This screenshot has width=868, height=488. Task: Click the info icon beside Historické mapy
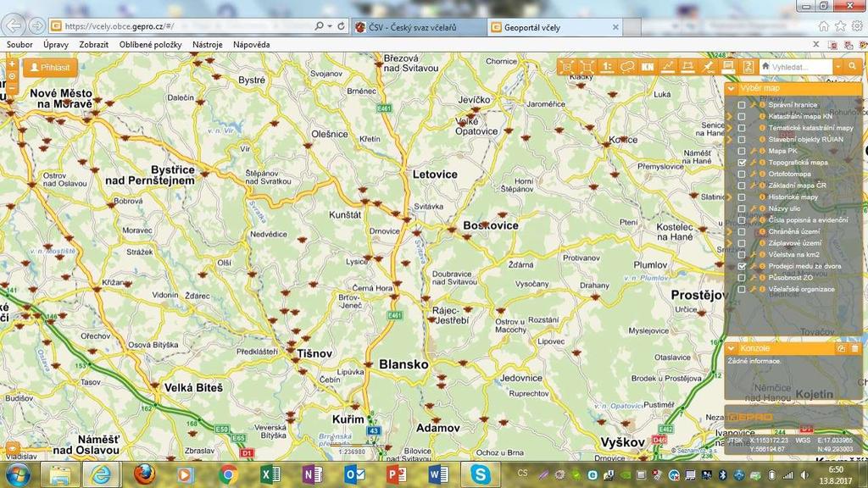coord(762,197)
